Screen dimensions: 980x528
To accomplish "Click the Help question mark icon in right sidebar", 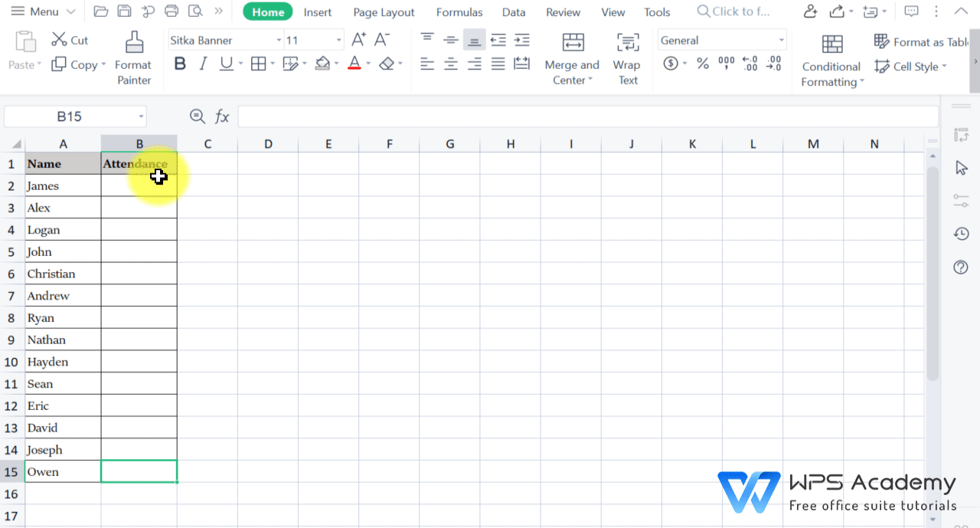I will click(x=961, y=267).
